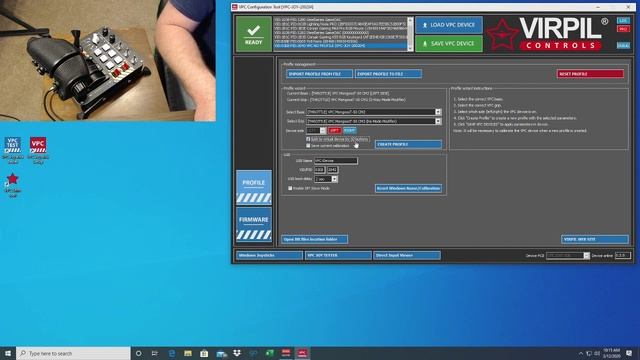
Task: Click the Device online version field
Action: click(623, 256)
